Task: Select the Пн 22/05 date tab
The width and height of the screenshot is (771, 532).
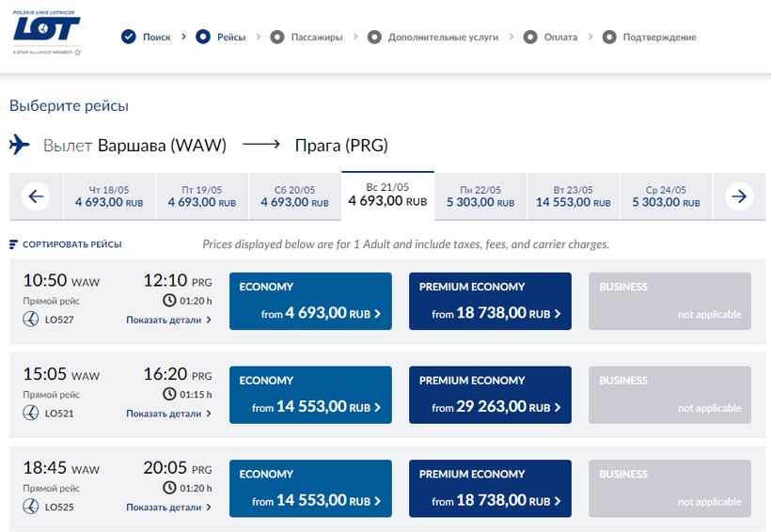Action: point(480,196)
